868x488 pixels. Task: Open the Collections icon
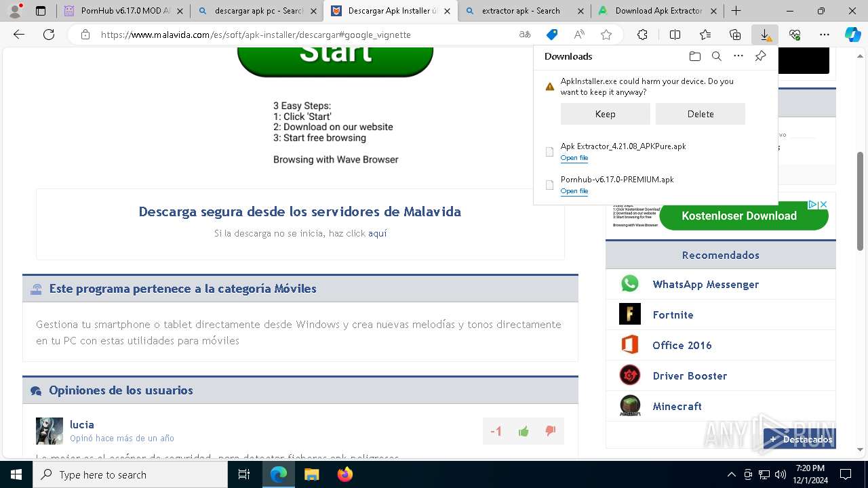coord(735,35)
